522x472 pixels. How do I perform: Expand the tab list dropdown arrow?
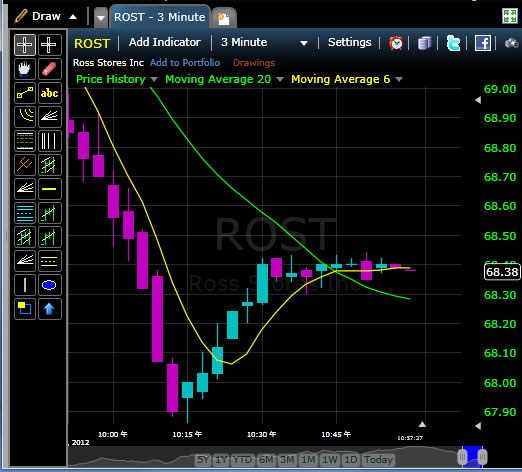coord(101,18)
